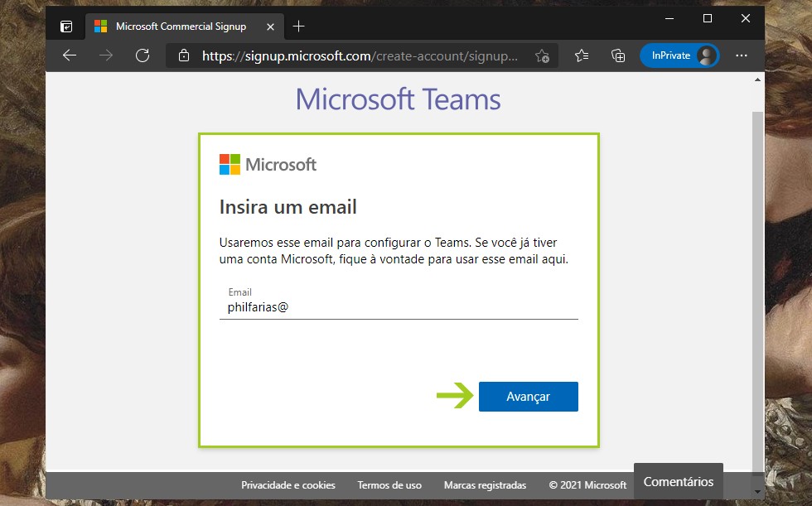Click the Comentários feedback button
The image size is (812, 506).
point(678,481)
